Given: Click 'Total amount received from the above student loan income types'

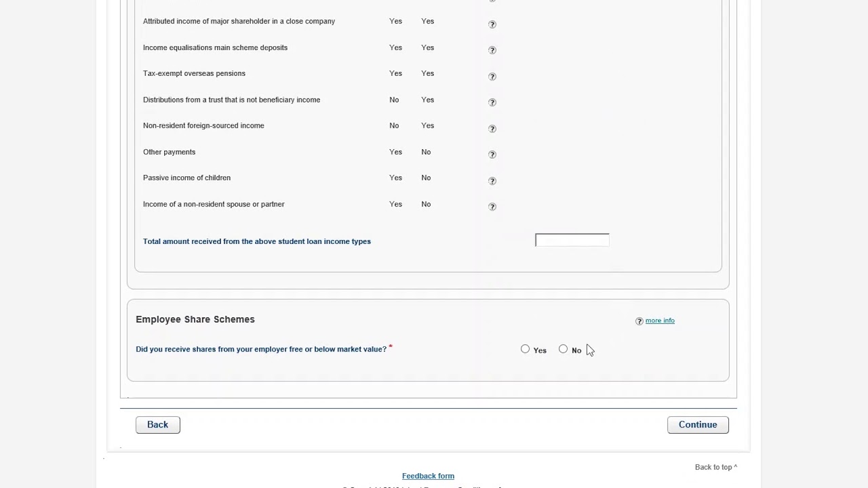Looking at the screenshot, I should tap(257, 241).
